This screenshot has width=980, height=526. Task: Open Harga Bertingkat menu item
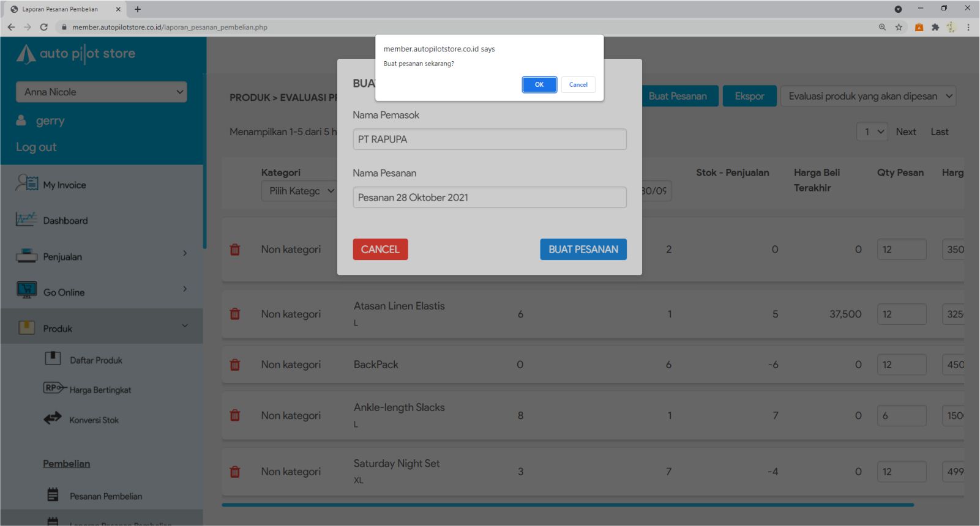[x=100, y=390]
